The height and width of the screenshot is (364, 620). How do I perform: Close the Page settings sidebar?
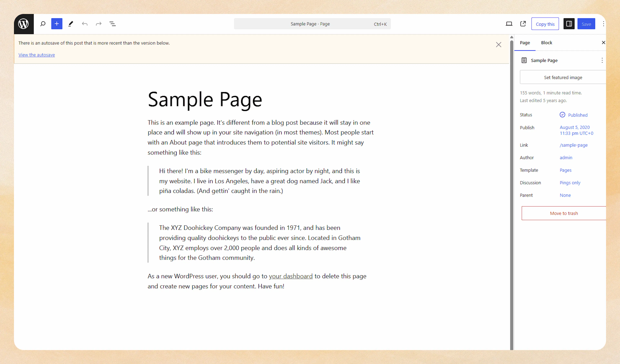tap(603, 43)
